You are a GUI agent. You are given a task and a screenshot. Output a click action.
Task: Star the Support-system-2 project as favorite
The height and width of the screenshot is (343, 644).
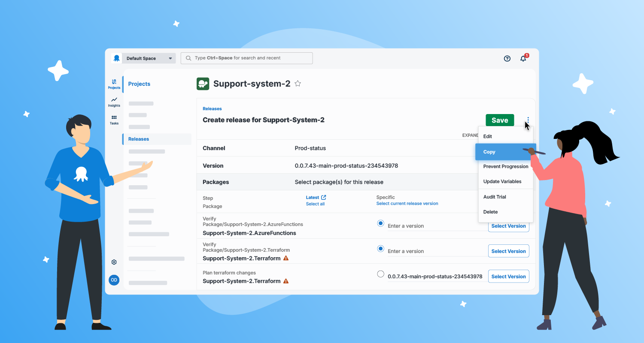point(298,84)
